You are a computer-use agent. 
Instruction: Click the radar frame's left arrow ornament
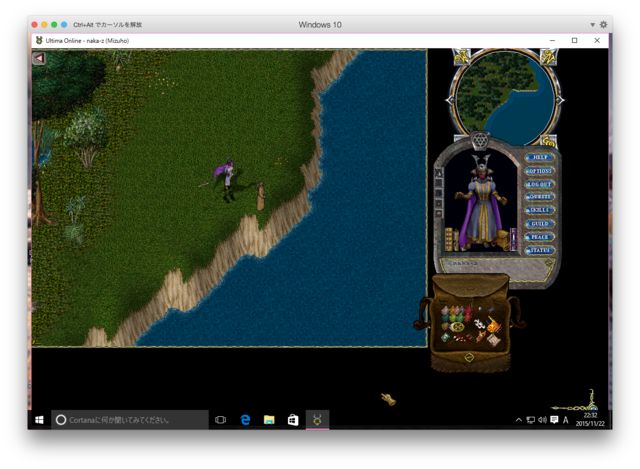450,100
